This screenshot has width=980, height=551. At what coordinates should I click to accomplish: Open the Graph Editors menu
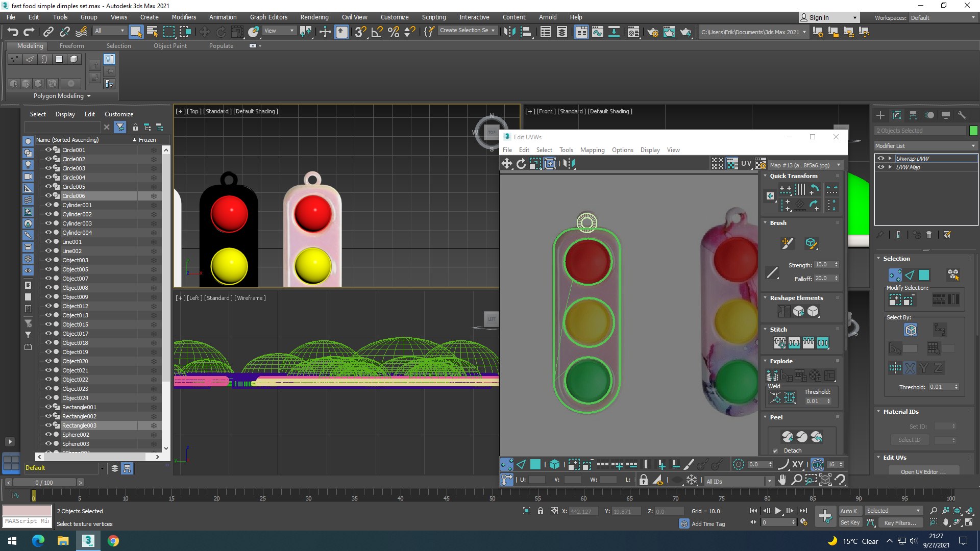pos(268,17)
